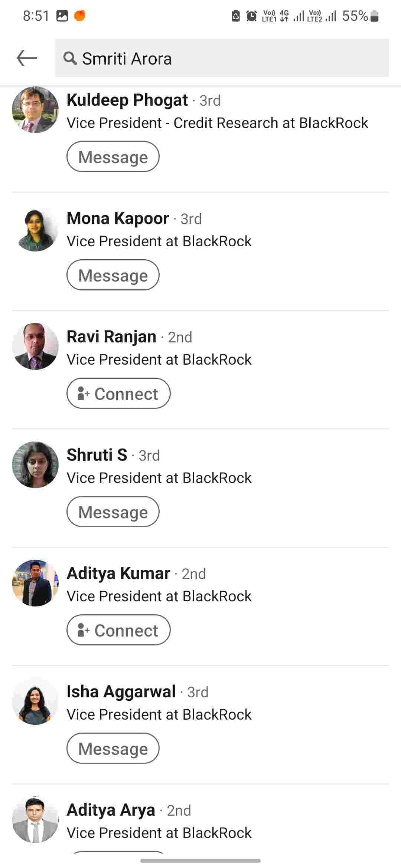Open Ravi Ranjan's avatar

coord(35,346)
